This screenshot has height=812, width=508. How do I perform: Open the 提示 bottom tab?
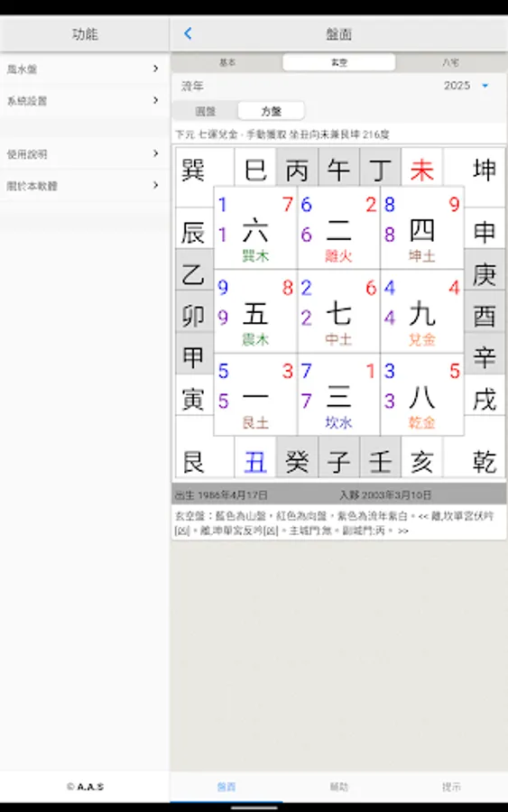[x=451, y=787]
